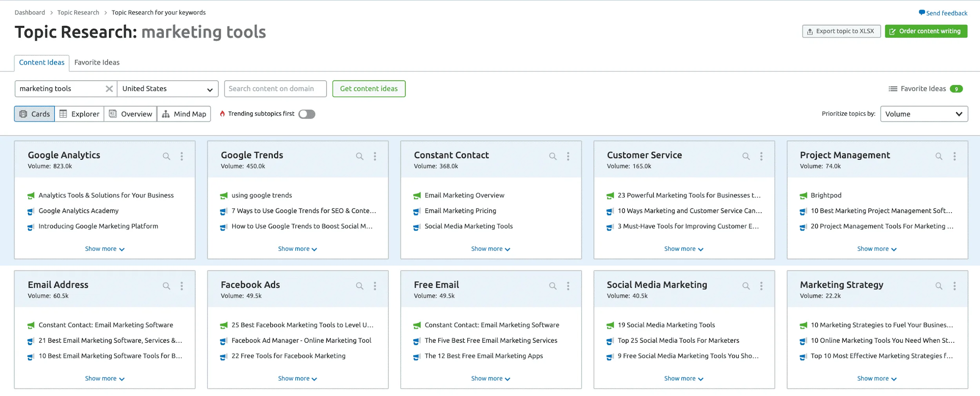Toggle the Trending subtopics first switch
Screen dimensions: 980x396
coord(307,114)
